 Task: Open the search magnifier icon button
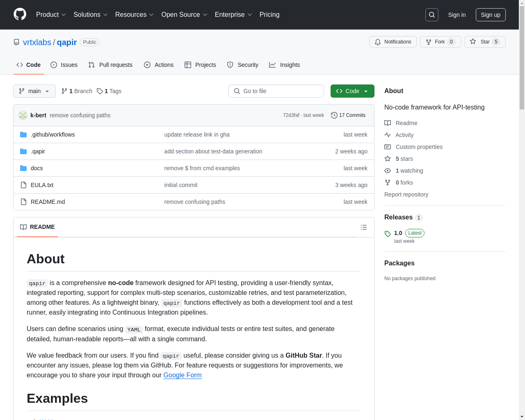click(x=432, y=15)
